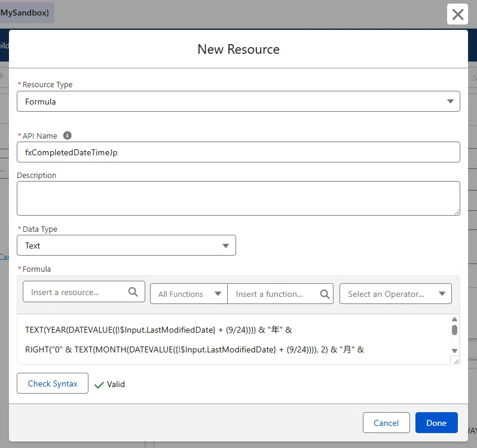
Task: Click the Insert a resource search field
Action: click(84, 291)
